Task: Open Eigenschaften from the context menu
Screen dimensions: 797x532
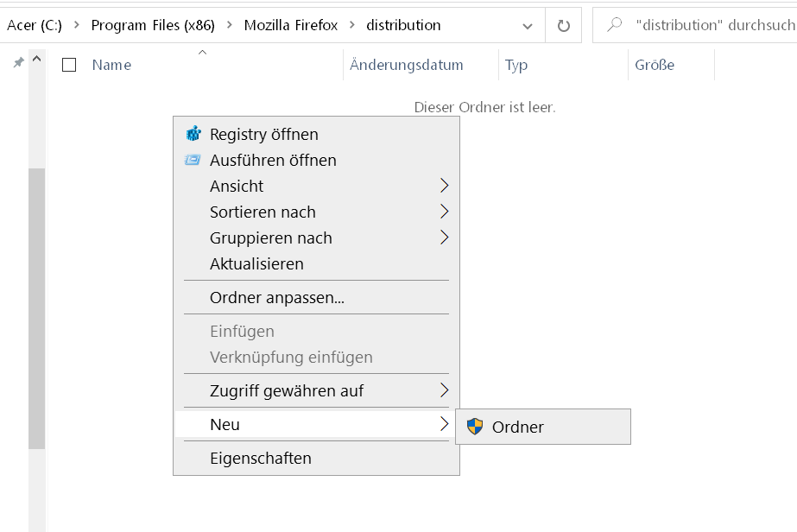Action: [260, 458]
